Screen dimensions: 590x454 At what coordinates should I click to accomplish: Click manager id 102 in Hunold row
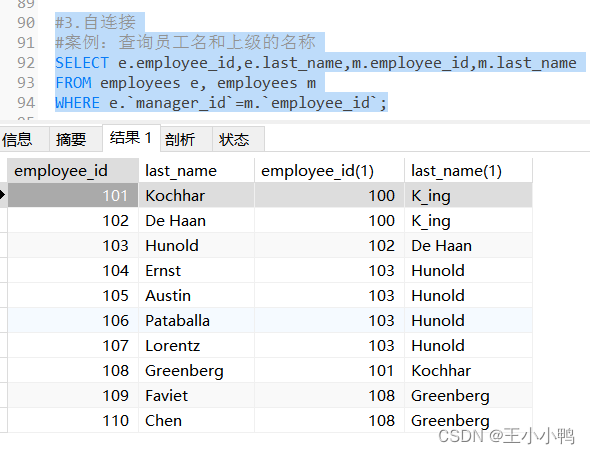(330, 246)
